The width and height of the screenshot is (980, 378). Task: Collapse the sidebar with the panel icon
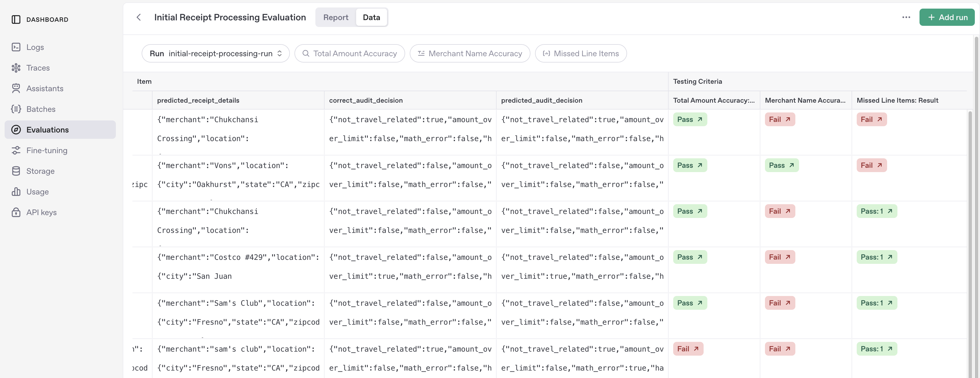pos(15,20)
